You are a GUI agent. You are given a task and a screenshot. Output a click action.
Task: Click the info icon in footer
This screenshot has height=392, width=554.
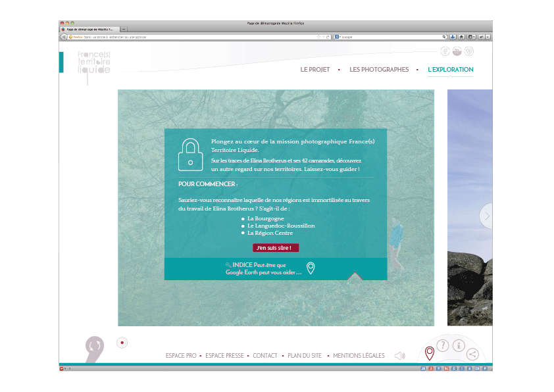click(x=459, y=345)
